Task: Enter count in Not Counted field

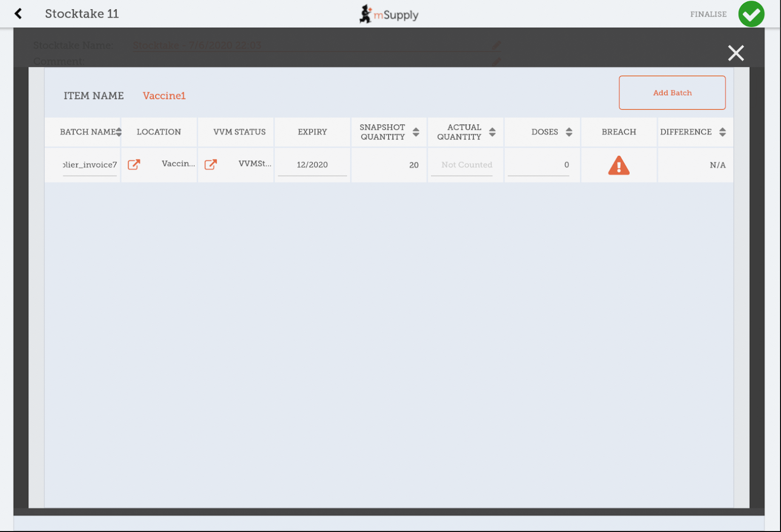Action: [466, 165]
